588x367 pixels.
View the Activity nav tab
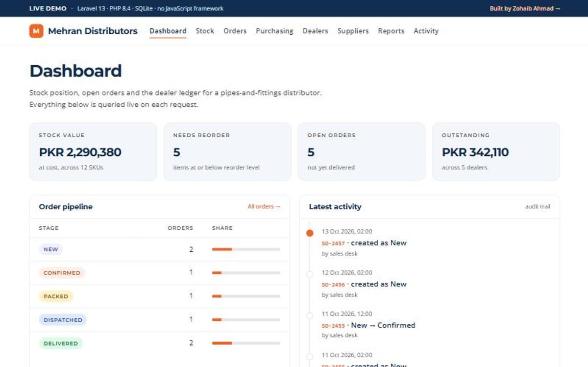pos(426,31)
